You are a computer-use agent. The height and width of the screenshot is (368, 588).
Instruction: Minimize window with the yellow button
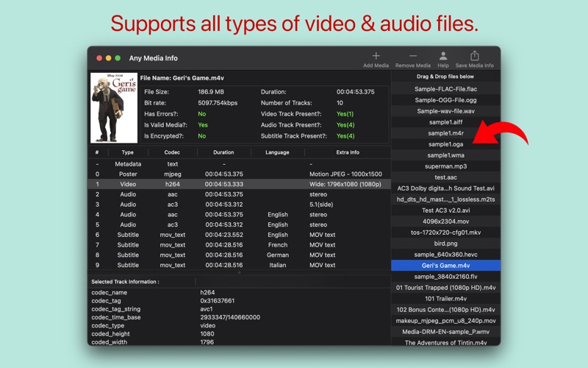[x=108, y=58]
